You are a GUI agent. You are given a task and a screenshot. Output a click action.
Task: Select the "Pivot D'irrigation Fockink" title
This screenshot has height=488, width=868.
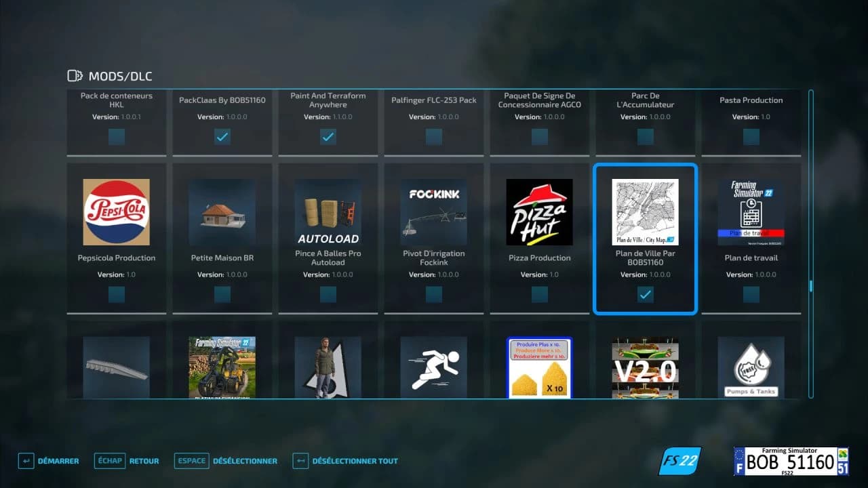tap(434, 258)
